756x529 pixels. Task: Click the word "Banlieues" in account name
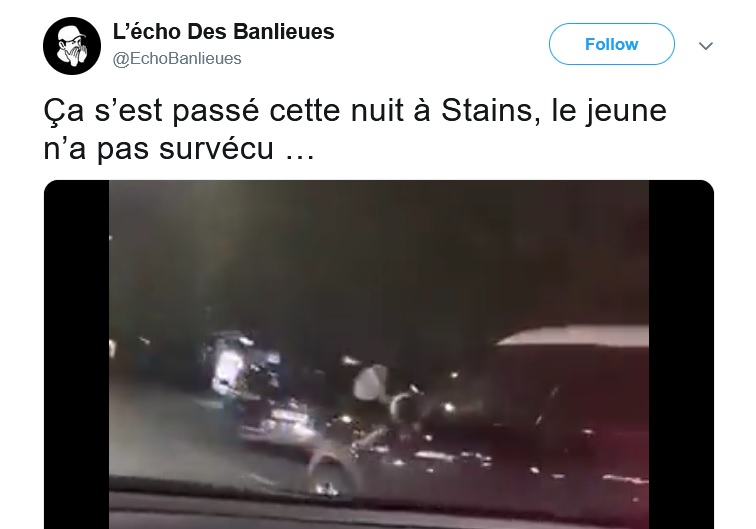[284, 32]
